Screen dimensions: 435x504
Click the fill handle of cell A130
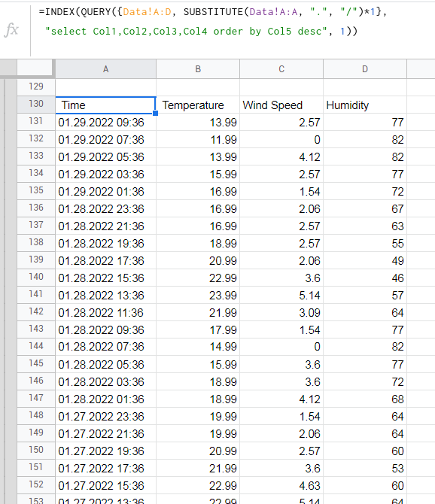(155, 113)
